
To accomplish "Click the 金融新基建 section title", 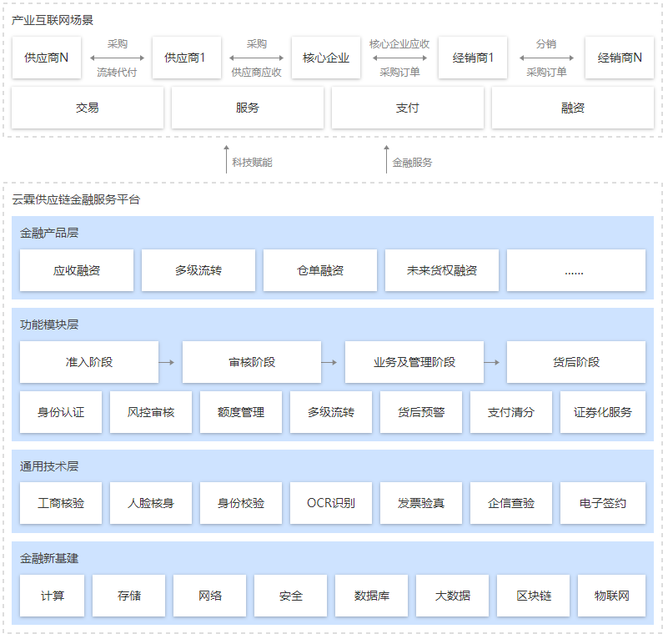I will [49, 558].
